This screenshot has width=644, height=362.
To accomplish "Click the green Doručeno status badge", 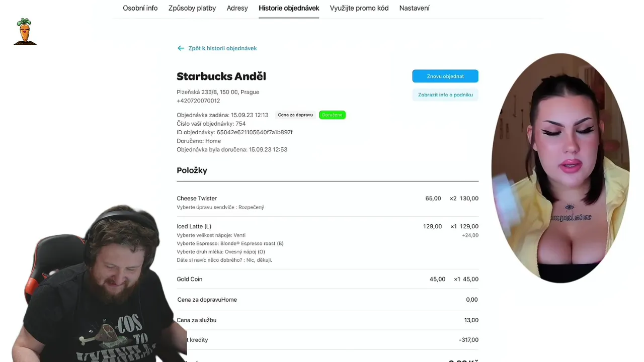I will (332, 115).
